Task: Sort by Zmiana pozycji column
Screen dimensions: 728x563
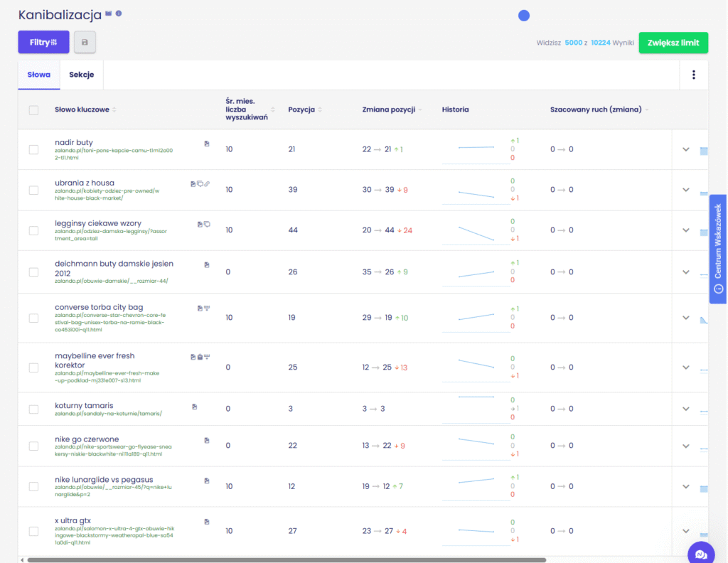Action: pos(392,109)
